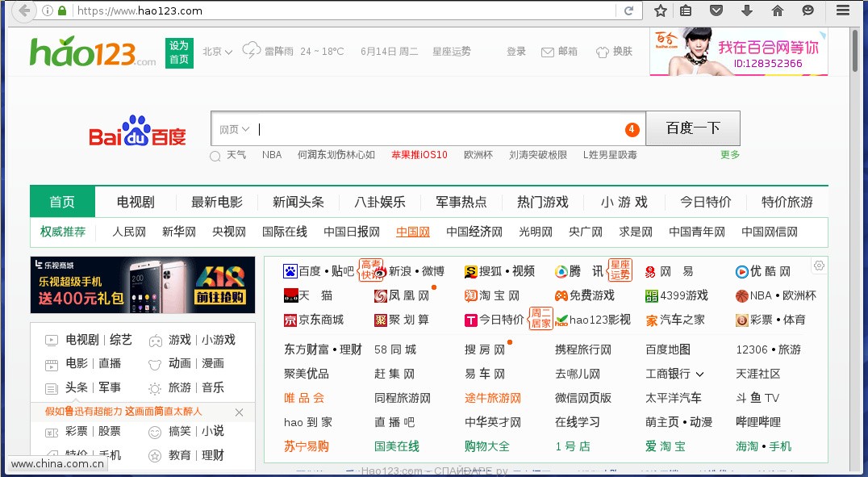Click the 设为首页 button
The height and width of the screenshot is (477, 868).
click(x=179, y=52)
